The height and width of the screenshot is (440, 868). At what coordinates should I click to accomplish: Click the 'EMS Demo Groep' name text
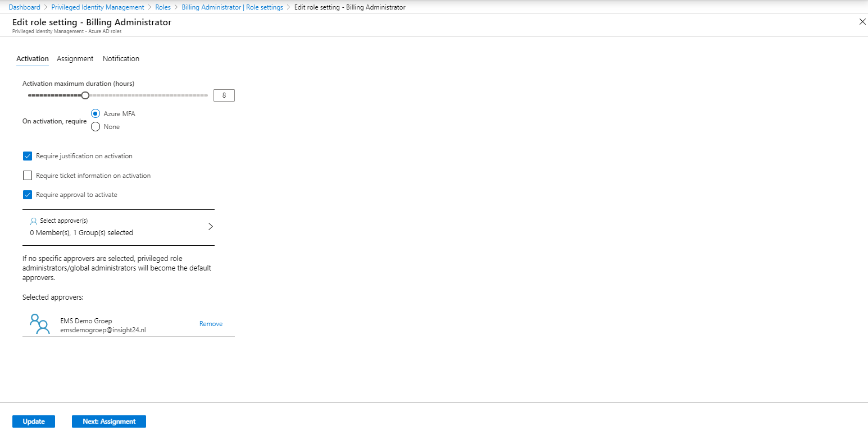(86, 321)
